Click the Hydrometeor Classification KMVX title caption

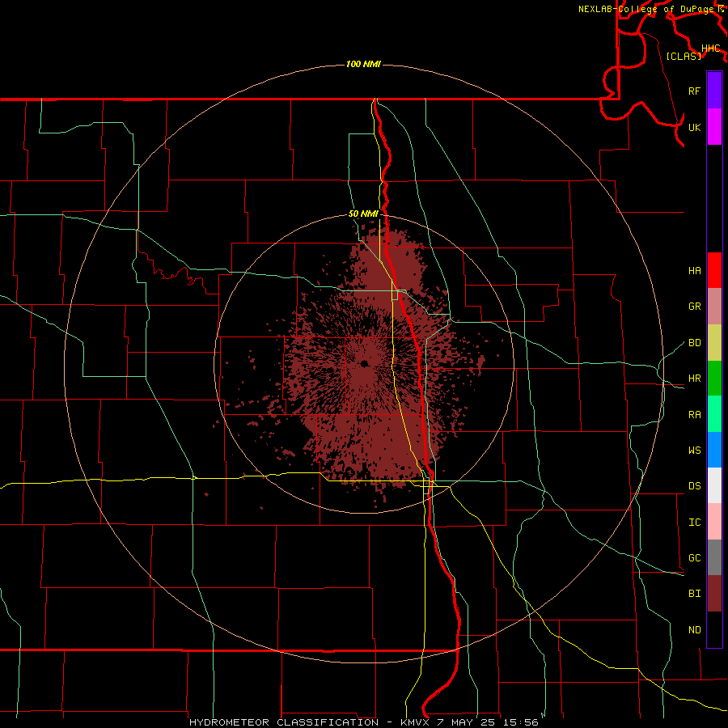point(363,722)
